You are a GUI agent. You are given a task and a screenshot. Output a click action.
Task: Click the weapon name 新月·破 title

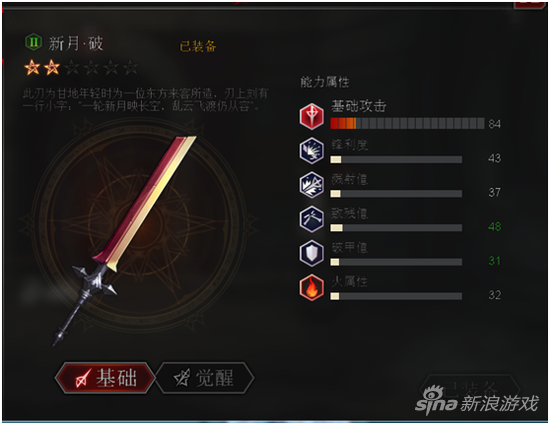76,43
